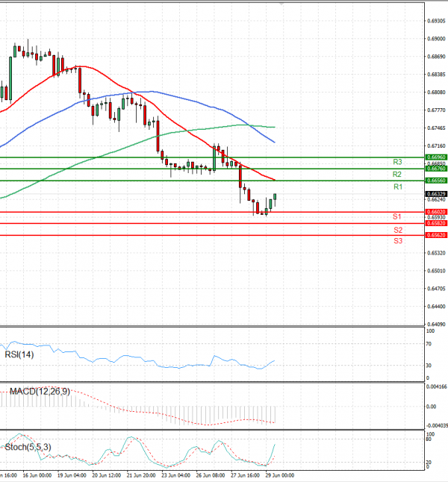Click the 0.64090 price axis value
This screenshot has width=448, height=482.
[436, 325]
